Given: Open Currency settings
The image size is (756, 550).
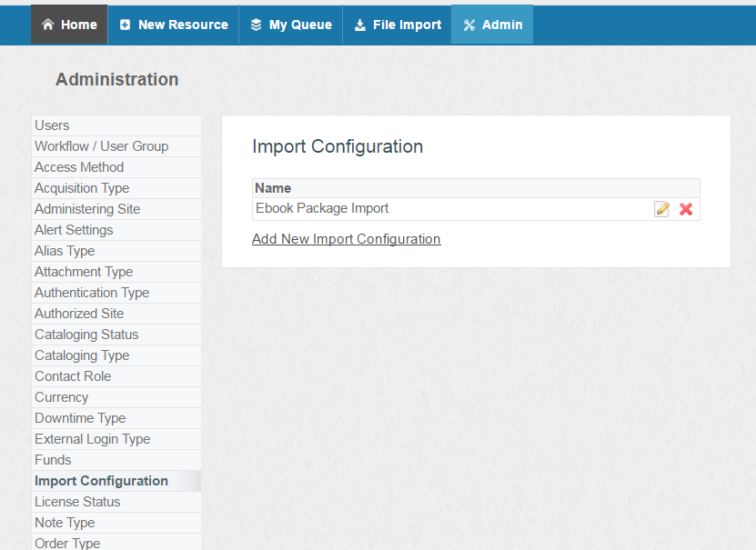Looking at the screenshot, I should pyautogui.click(x=116, y=397).
